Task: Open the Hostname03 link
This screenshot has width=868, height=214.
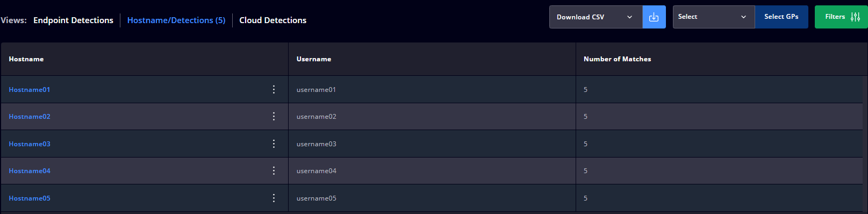Action: pyautogui.click(x=30, y=144)
